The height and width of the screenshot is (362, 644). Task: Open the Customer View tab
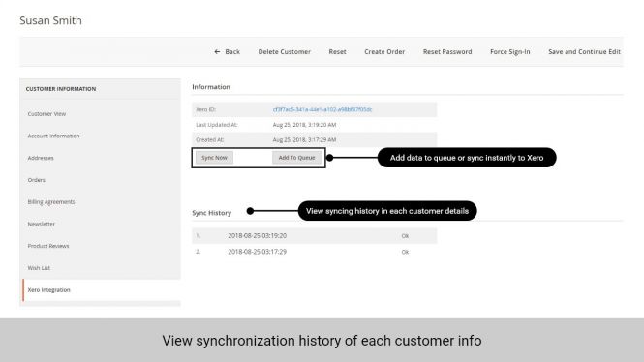tap(46, 113)
